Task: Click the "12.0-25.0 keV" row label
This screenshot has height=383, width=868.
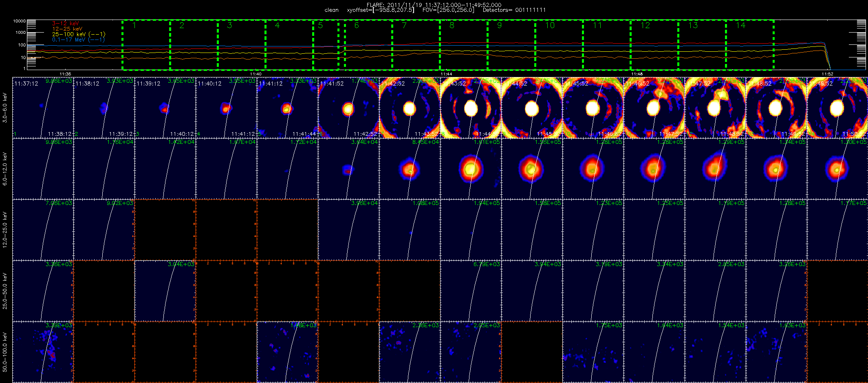Action: click(x=5, y=230)
